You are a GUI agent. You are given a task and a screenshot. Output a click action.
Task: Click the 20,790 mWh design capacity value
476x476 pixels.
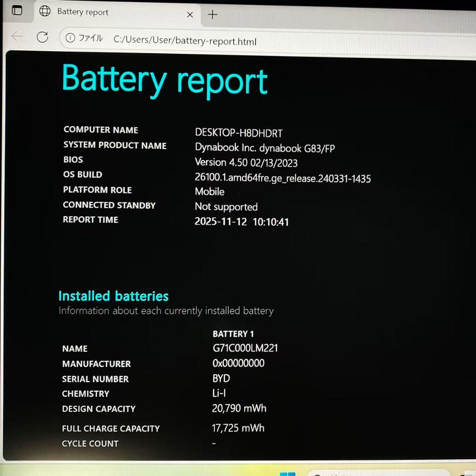click(239, 409)
